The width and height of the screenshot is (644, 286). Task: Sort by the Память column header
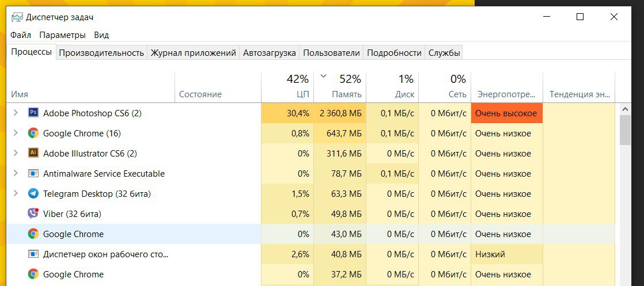coord(340,86)
